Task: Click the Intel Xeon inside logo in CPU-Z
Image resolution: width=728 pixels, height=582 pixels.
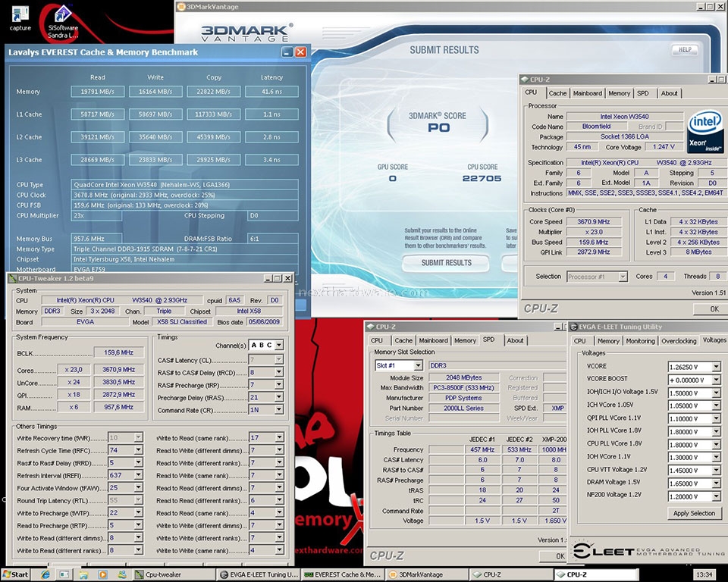Action: click(705, 131)
